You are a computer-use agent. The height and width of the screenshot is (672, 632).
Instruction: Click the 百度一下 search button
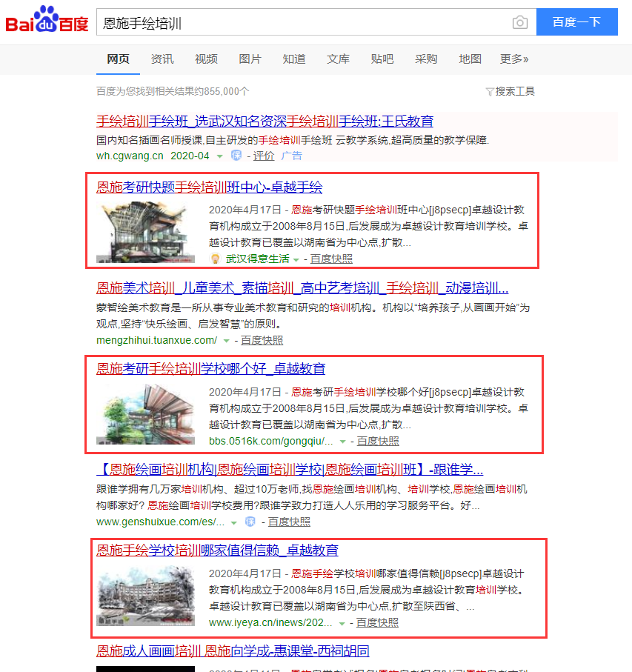click(x=576, y=22)
